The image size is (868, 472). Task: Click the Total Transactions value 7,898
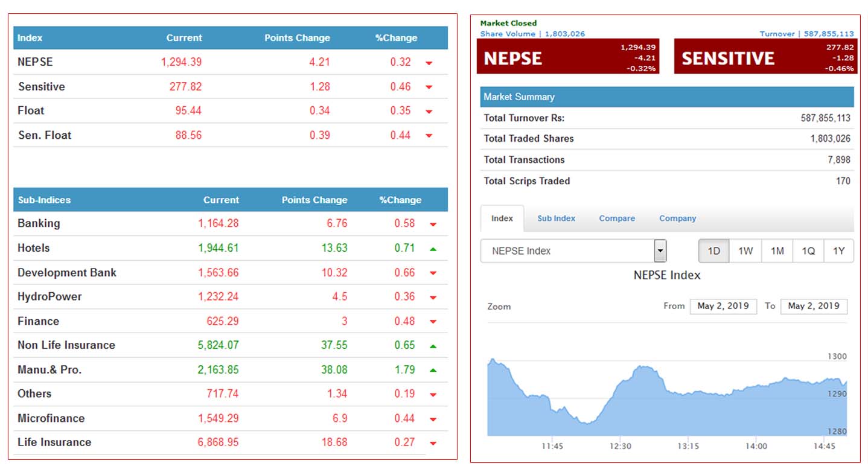point(839,160)
